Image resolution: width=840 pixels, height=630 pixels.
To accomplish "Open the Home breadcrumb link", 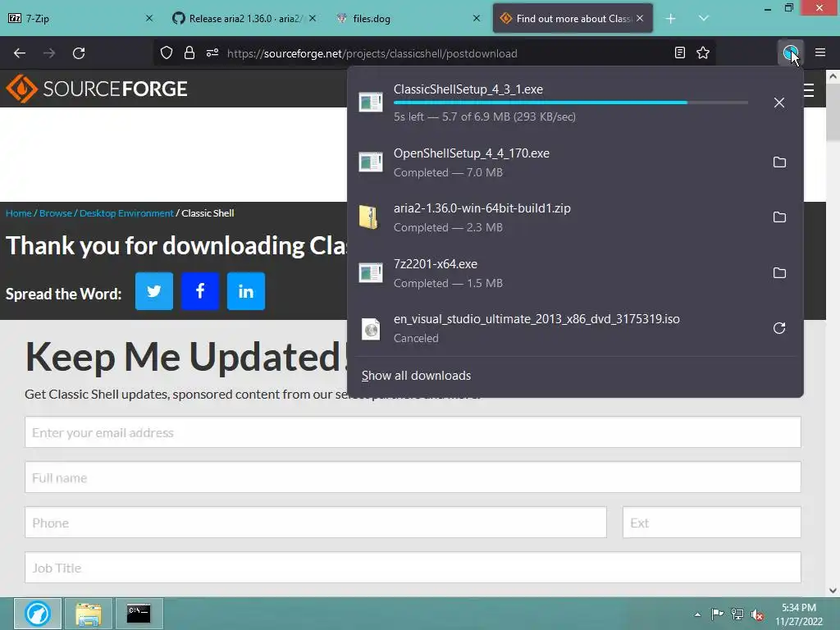I will pyautogui.click(x=19, y=213).
